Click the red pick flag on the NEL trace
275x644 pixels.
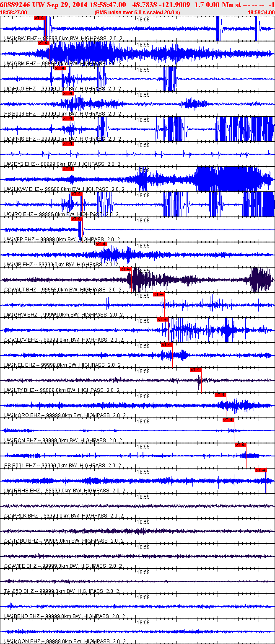tap(166, 345)
